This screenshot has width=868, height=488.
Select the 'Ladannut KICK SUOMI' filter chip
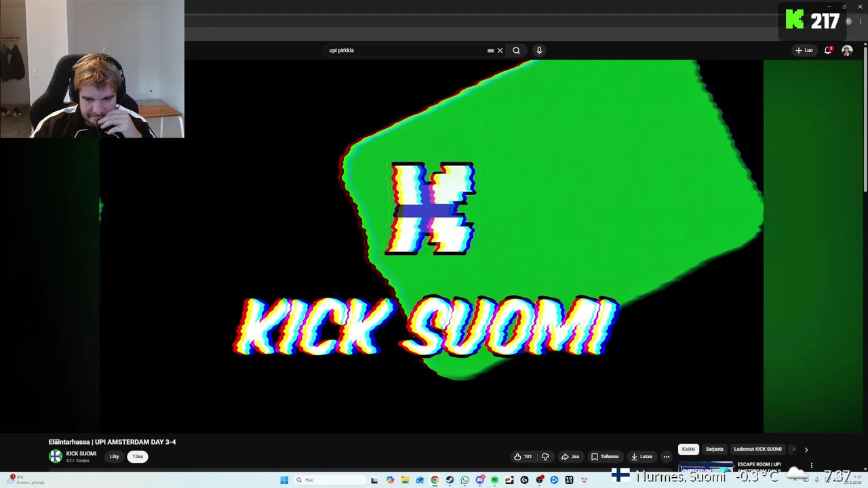point(757,449)
